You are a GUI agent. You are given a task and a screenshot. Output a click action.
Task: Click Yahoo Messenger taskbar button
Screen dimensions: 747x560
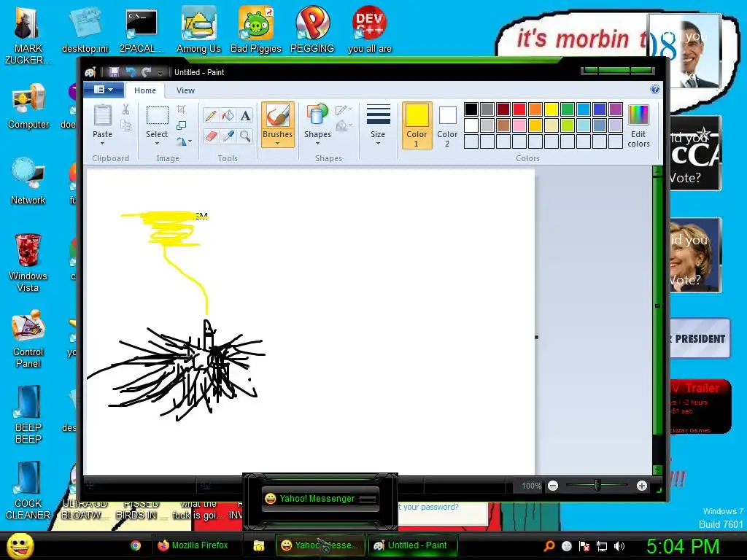pos(320,545)
